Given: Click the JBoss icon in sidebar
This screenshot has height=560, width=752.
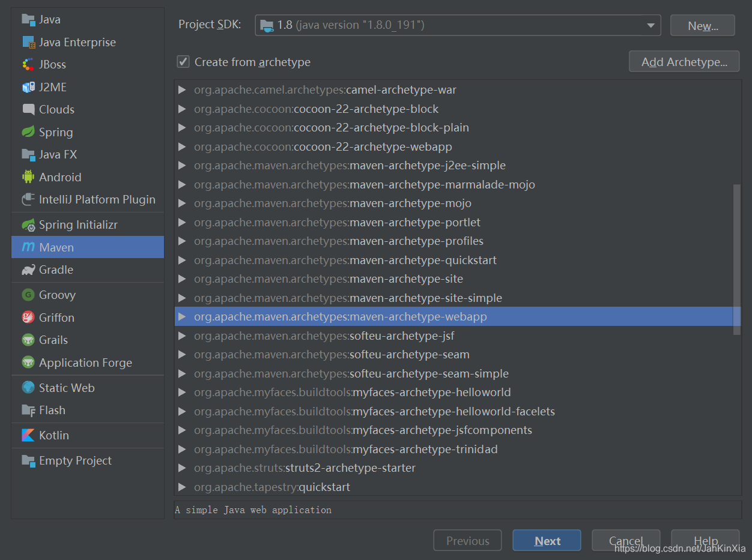Looking at the screenshot, I should pyautogui.click(x=28, y=64).
